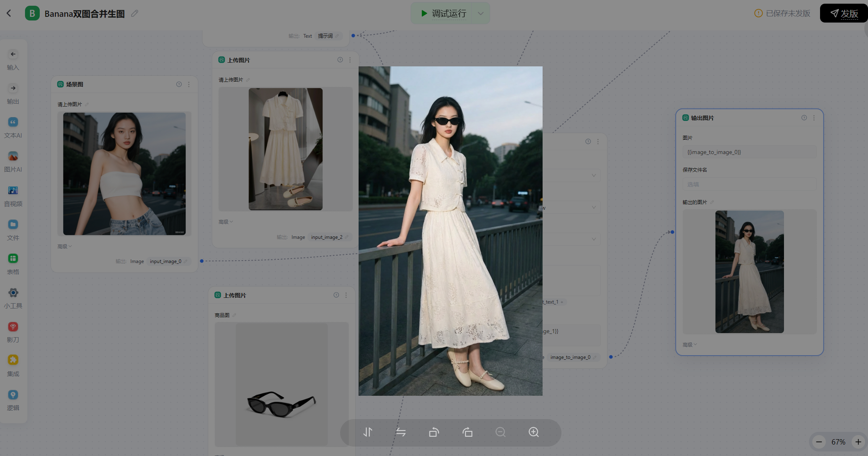Rotate the preview image right
The width and height of the screenshot is (868, 456).
point(467,432)
